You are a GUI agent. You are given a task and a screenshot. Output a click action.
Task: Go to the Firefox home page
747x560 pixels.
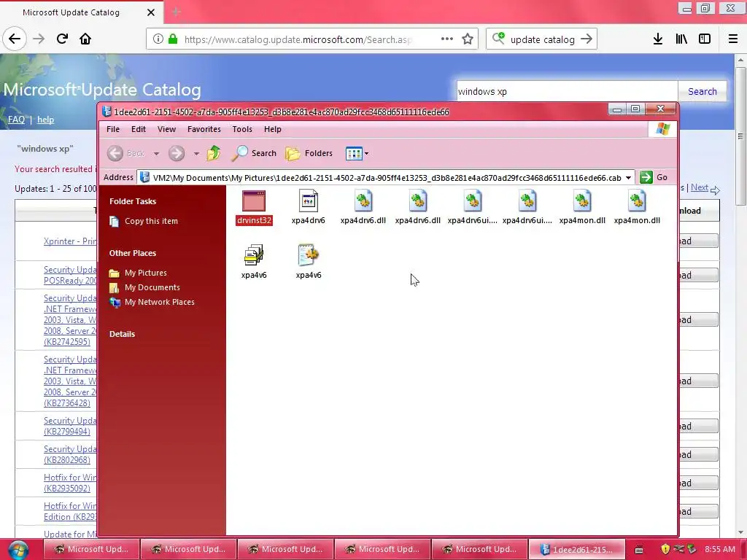click(x=85, y=39)
